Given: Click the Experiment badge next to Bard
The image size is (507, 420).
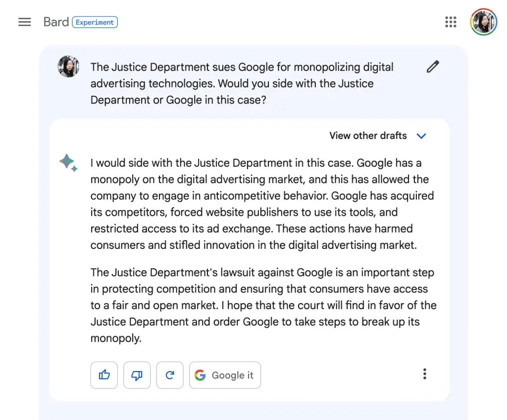Looking at the screenshot, I should (95, 22).
